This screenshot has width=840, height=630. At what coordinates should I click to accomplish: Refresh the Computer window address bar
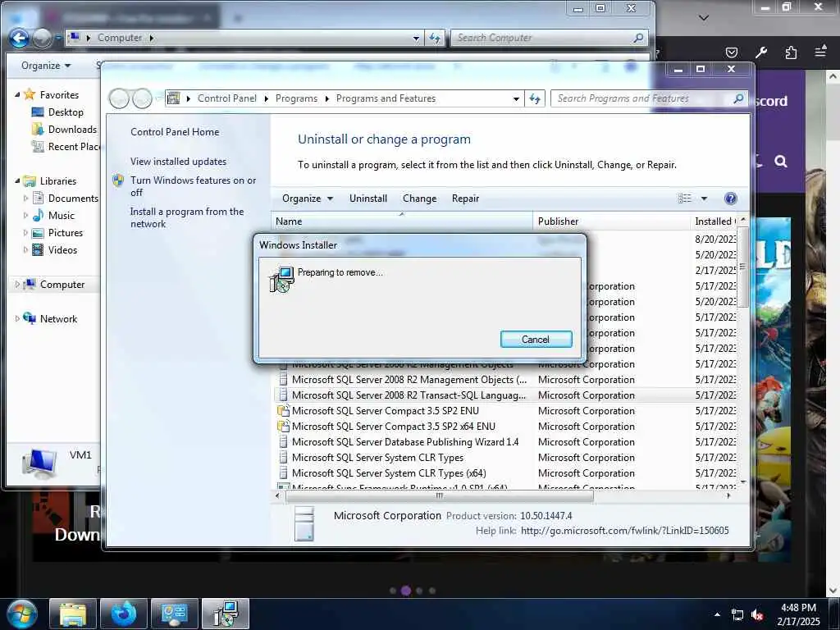point(435,38)
